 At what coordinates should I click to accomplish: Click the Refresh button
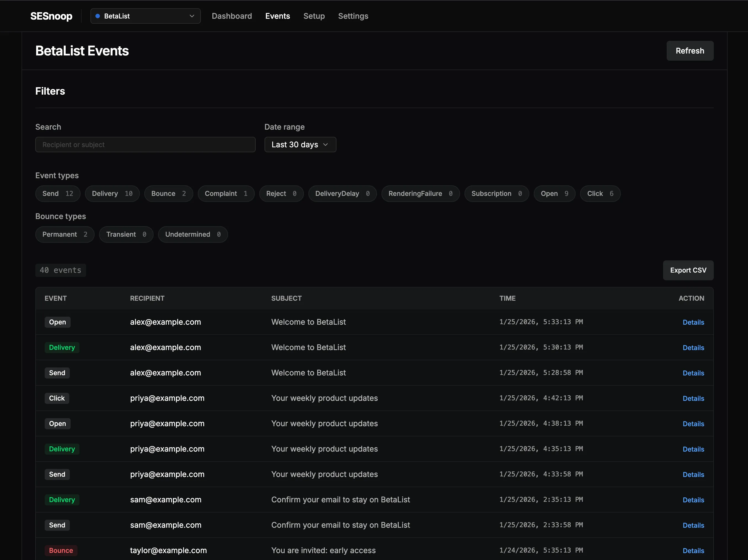click(x=690, y=51)
